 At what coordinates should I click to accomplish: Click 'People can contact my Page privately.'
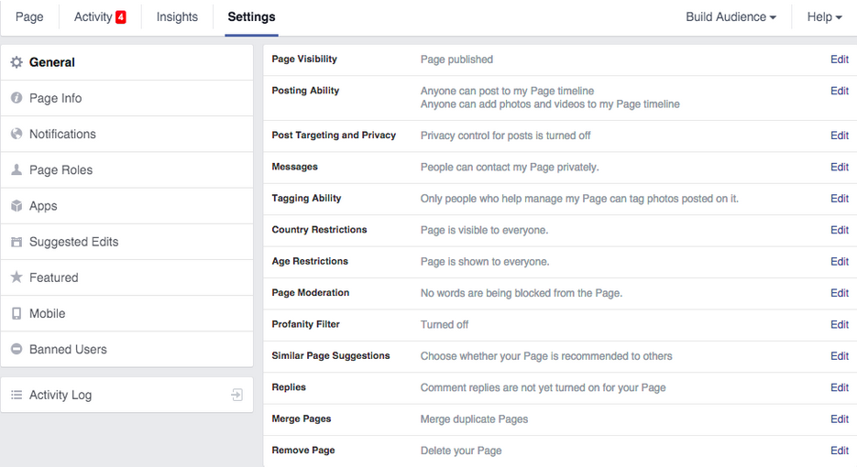click(x=510, y=167)
